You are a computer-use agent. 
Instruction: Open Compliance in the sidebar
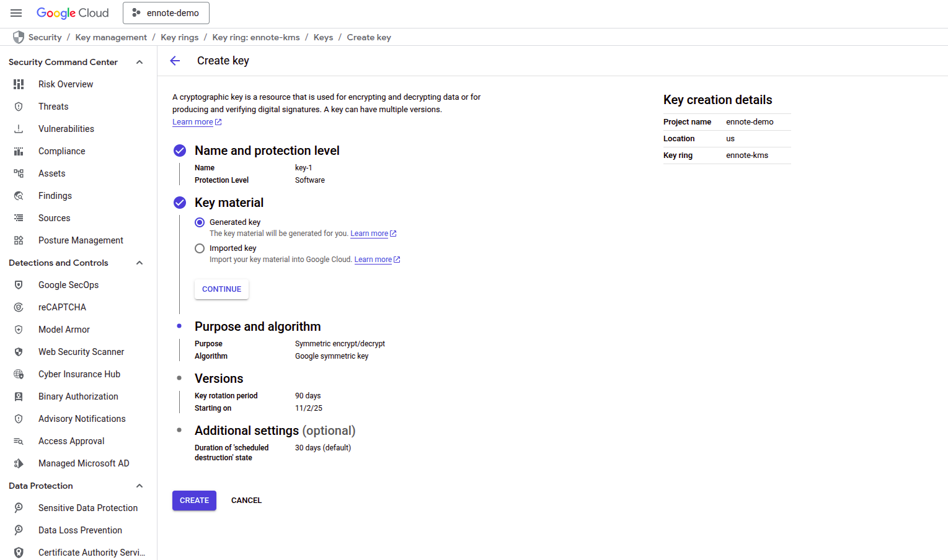point(62,151)
